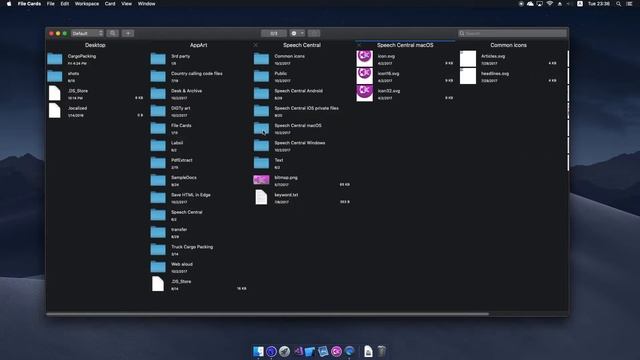The height and width of the screenshot is (360, 640).
Task: Select the icon32.svg thumbnail
Action: point(364,93)
